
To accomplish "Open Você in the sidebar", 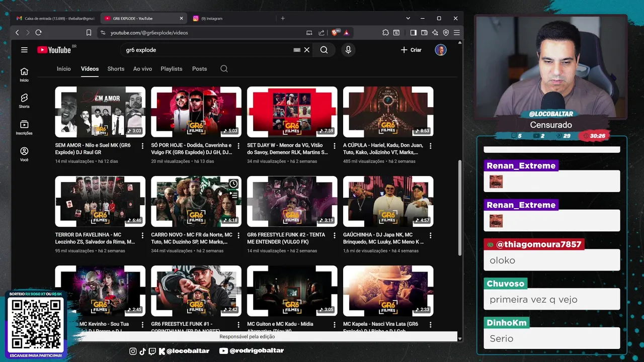I will click(x=24, y=154).
